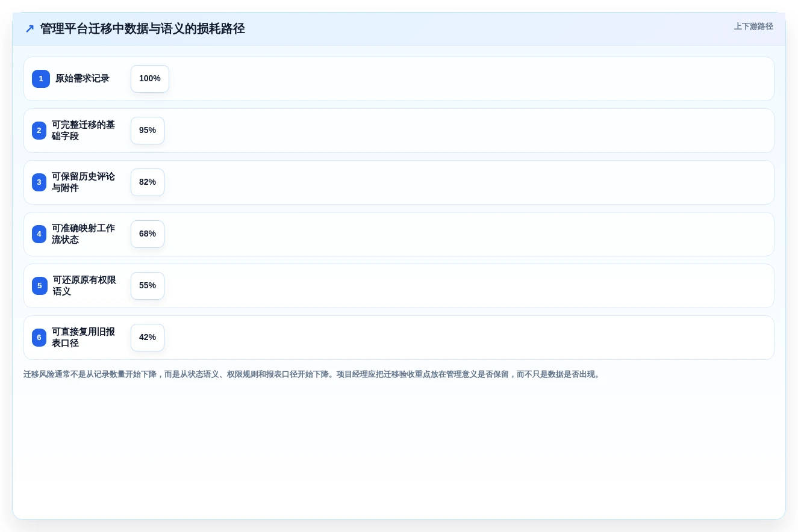Click step number 4 badge
The height and width of the screenshot is (532, 798).
(39, 234)
